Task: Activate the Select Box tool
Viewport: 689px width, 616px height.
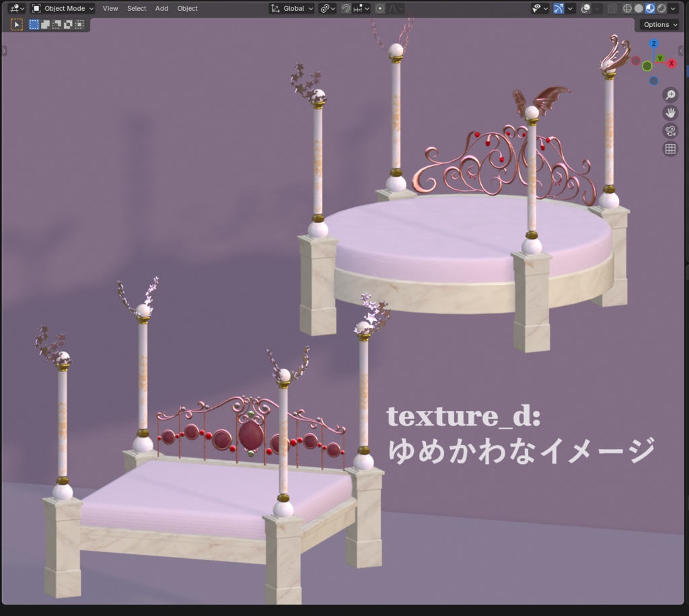Action: [34, 24]
